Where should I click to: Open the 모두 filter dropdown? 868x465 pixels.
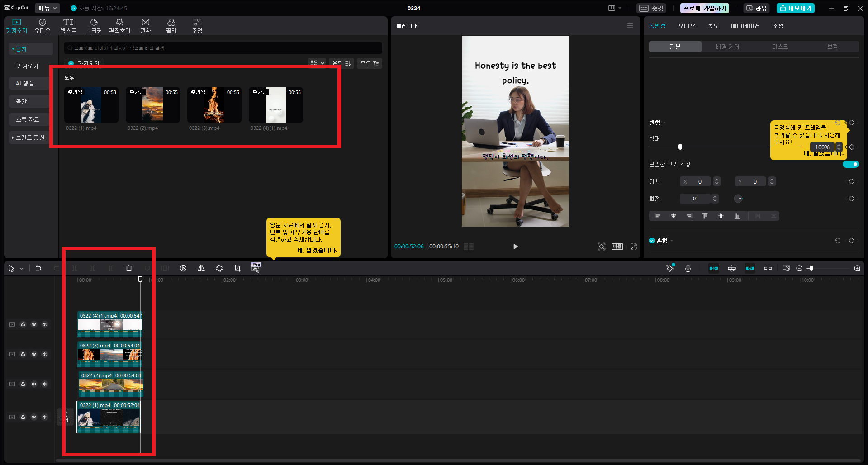(x=370, y=63)
